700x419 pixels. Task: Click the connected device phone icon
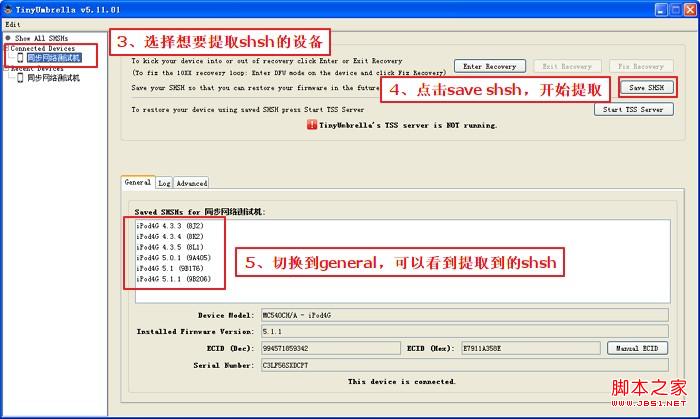[20, 58]
